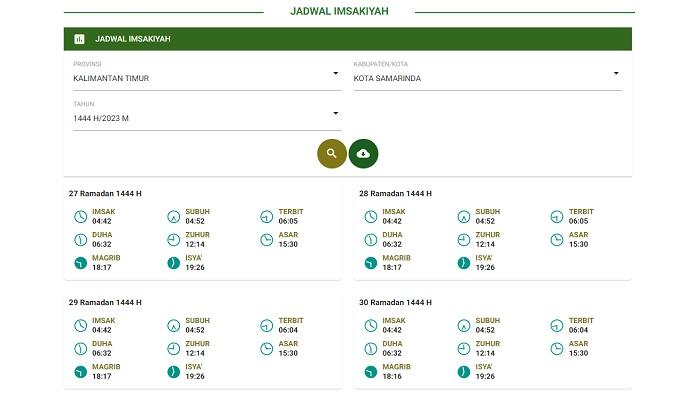Click Subuh clock icon for 27 Ramadan

tap(174, 217)
